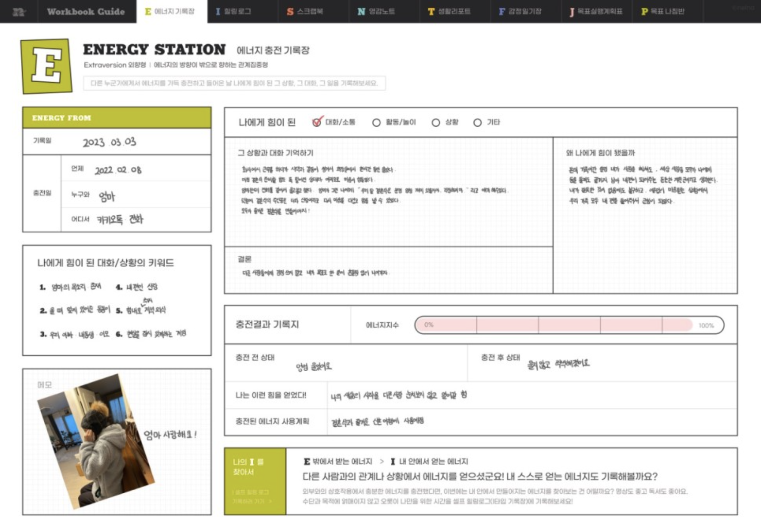Viewport: 761px width, 532px height.
Task: Follow the 기록하러 가기 link in the green box
Action: (x=252, y=501)
